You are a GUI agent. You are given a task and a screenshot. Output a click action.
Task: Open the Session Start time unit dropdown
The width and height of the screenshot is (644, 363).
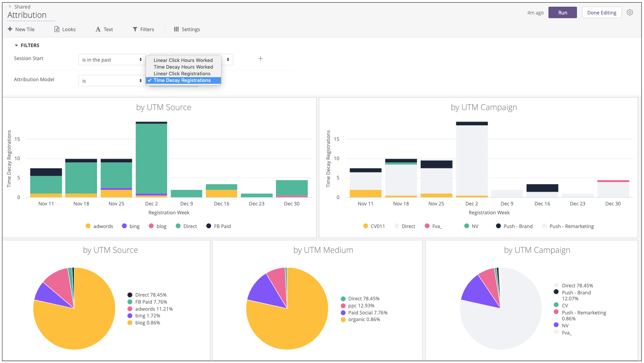point(227,59)
